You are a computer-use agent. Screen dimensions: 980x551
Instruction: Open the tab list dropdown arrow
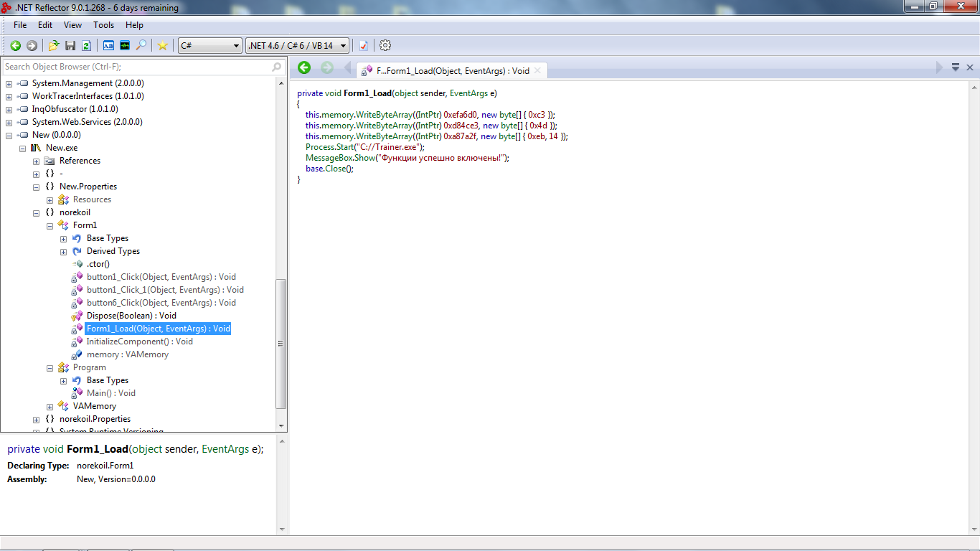[x=956, y=67]
